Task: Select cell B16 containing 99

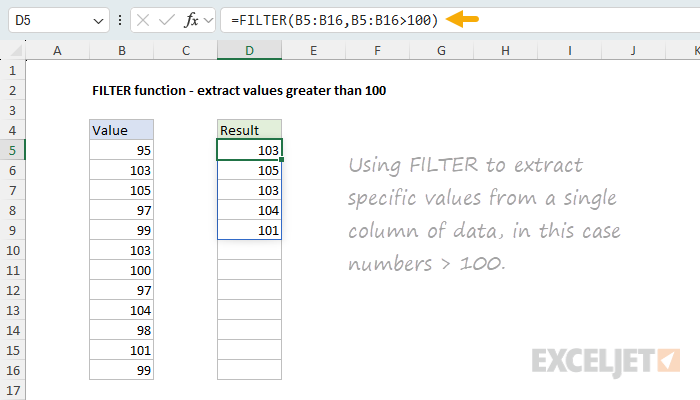Action: point(121,371)
